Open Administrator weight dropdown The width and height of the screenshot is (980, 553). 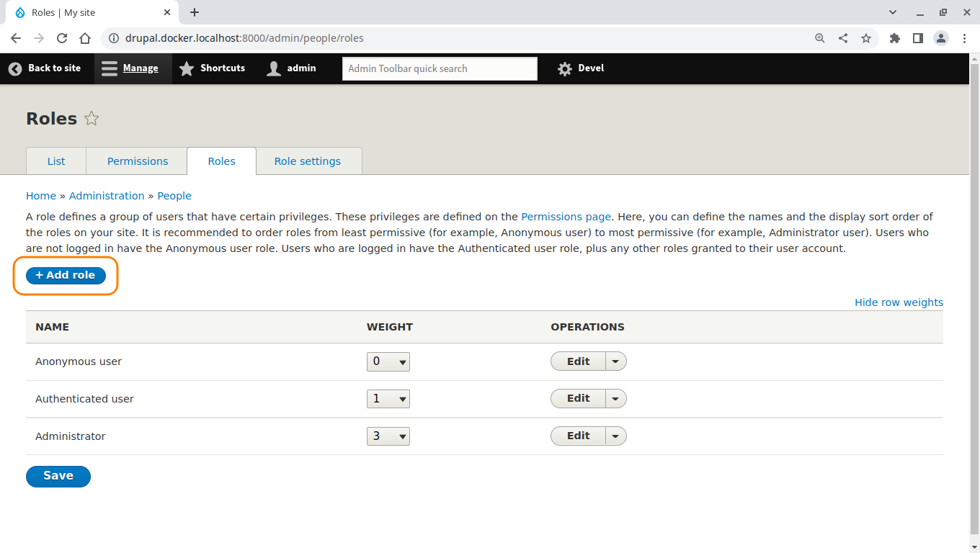click(388, 436)
